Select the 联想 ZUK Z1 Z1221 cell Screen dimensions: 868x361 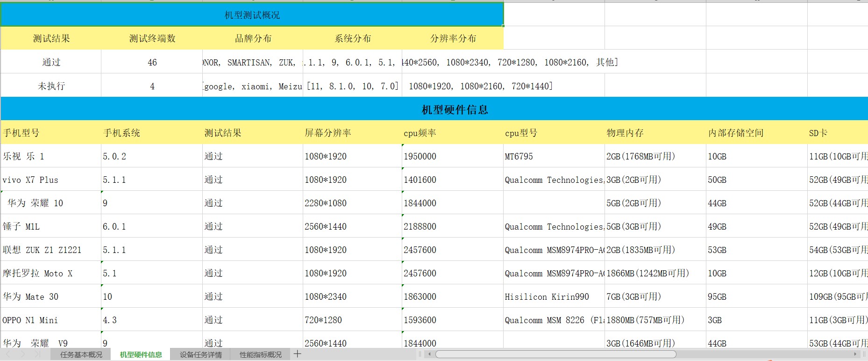click(51, 250)
